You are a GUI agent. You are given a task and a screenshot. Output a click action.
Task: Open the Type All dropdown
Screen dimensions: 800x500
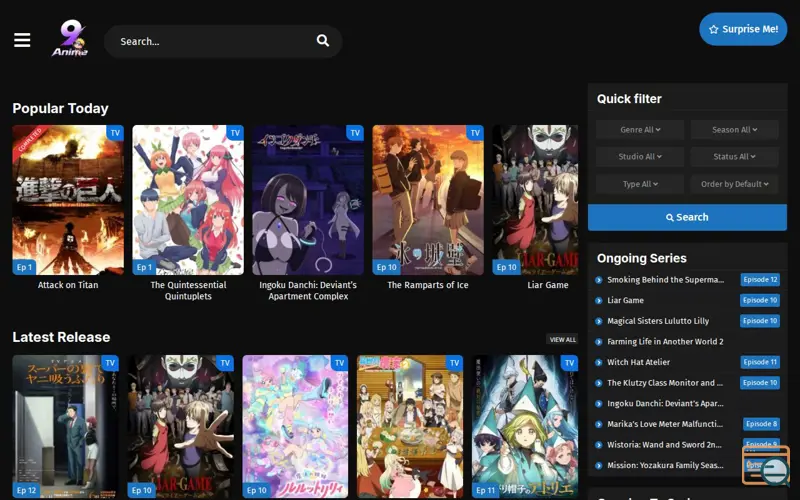click(x=640, y=184)
